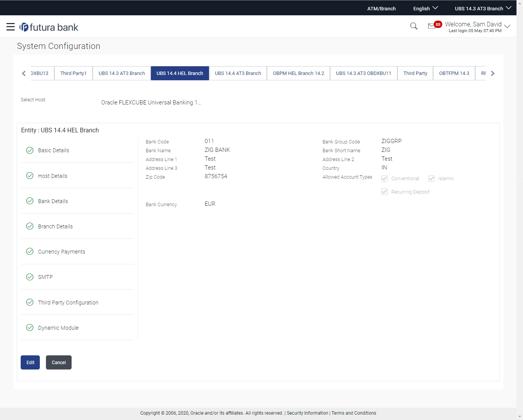This screenshot has height=420, width=523.
Task: Open the Select Host dropdown value
Action: 151,103
